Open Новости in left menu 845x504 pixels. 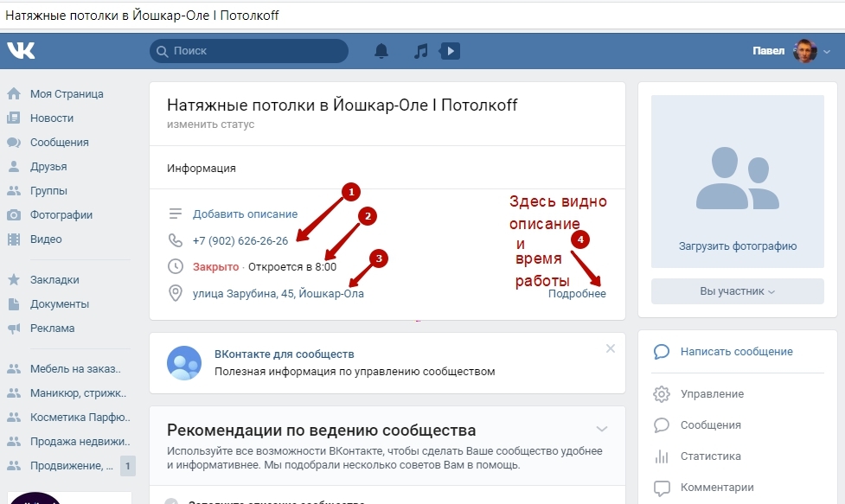pos(52,118)
